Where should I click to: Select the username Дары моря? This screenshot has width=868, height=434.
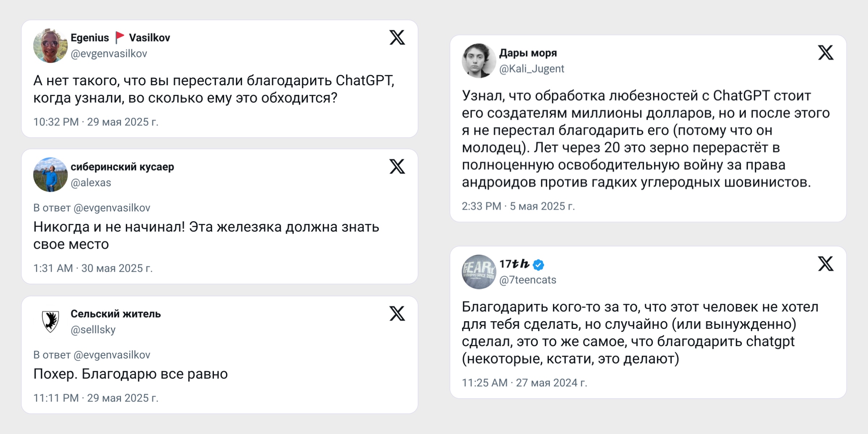528,53
